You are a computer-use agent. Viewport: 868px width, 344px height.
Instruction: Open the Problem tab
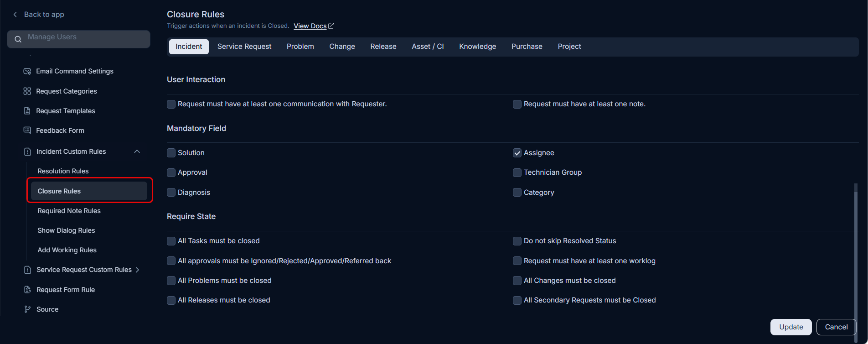tap(300, 47)
